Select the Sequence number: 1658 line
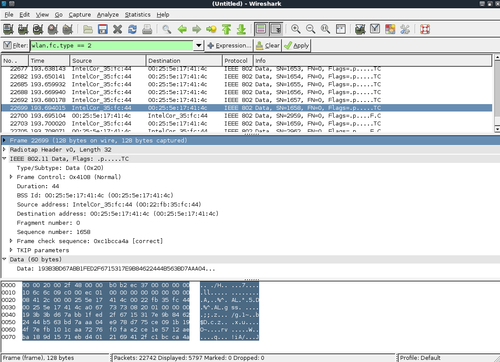Image resolution: width=500 pixels, height=362 pixels. (x=54, y=232)
